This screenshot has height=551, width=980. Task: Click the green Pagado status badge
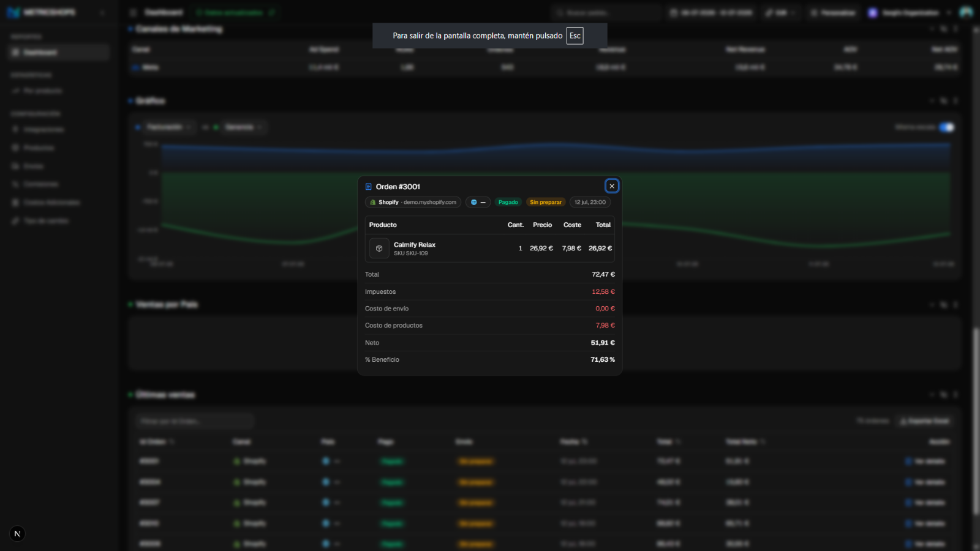coord(508,202)
